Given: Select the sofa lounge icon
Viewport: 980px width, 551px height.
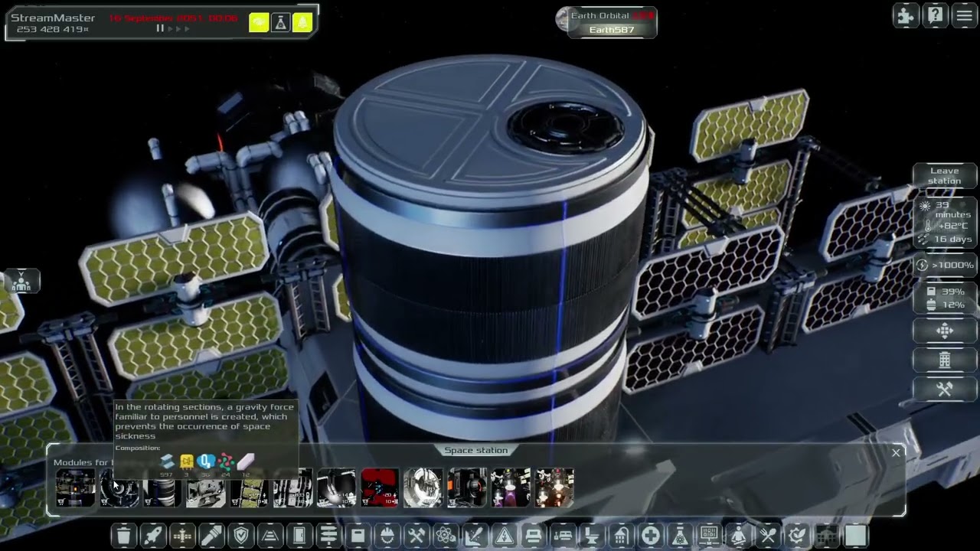Looking at the screenshot, I should point(533,536).
